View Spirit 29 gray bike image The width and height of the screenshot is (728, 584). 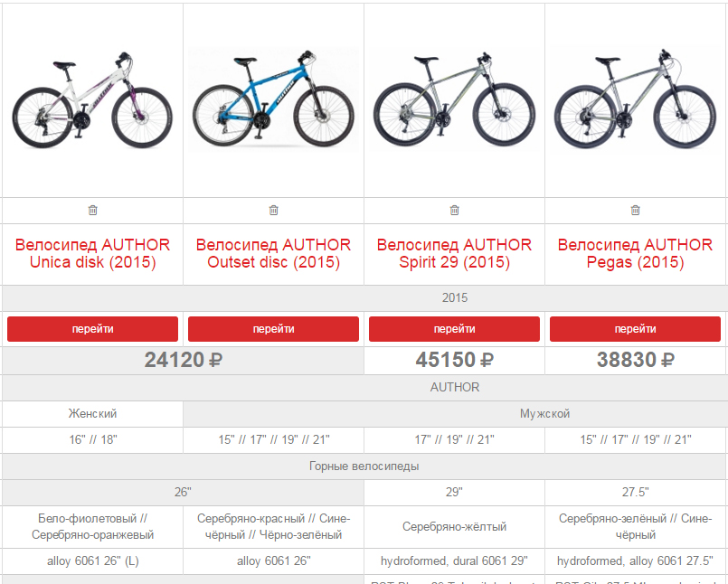click(454, 99)
